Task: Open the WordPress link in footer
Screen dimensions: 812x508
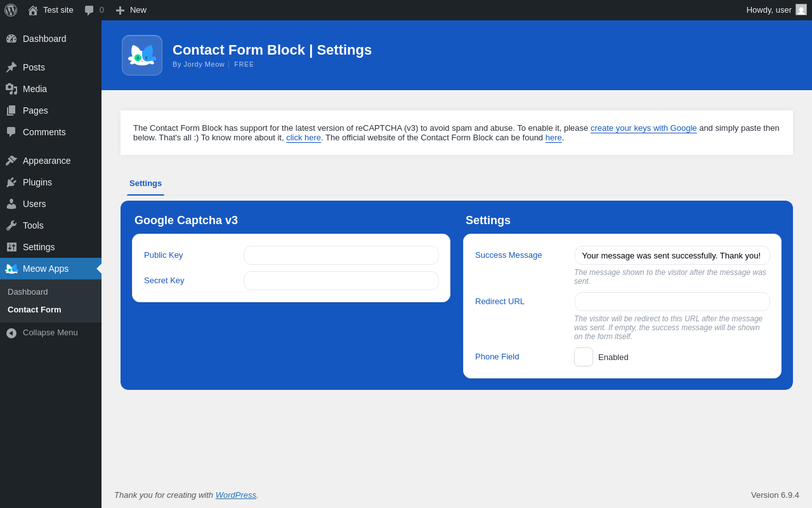Action: pyautogui.click(x=235, y=495)
